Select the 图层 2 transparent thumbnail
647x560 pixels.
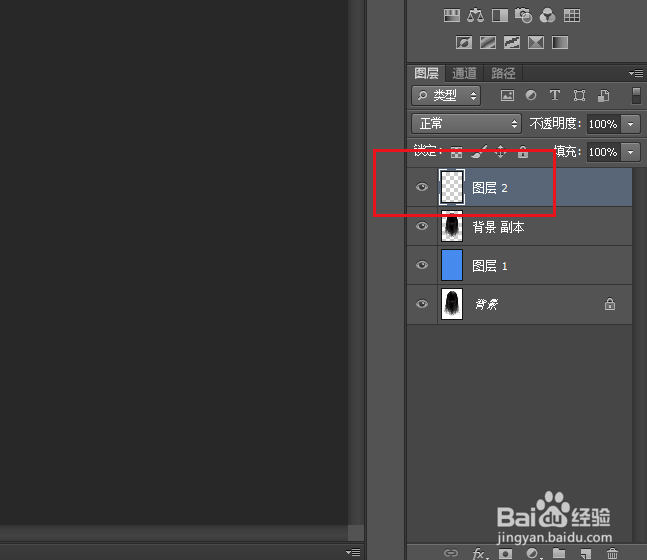click(x=452, y=187)
